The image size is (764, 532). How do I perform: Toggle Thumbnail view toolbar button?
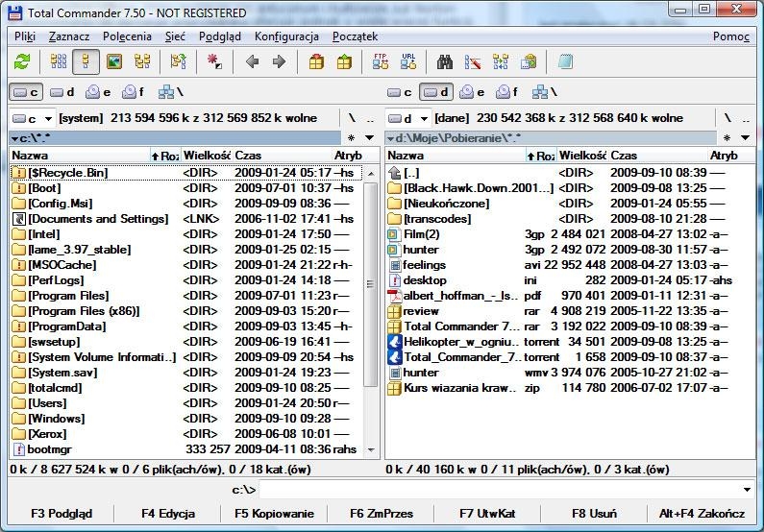pyautogui.click(x=114, y=61)
